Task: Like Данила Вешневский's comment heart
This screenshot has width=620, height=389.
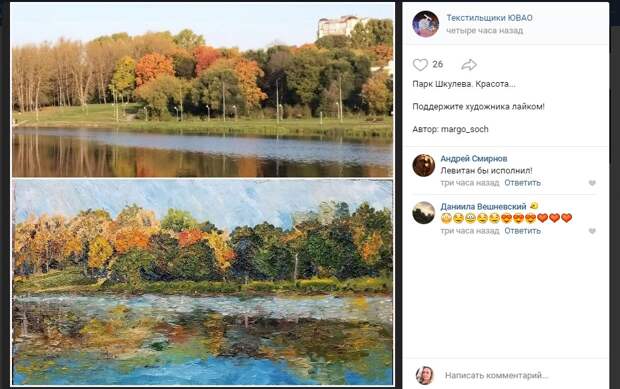Action: [x=592, y=231]
